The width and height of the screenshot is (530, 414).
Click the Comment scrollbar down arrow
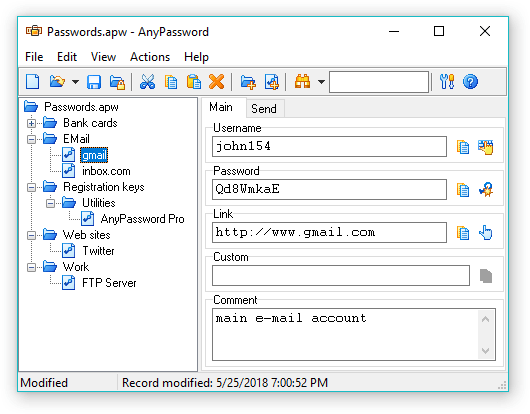(x=485, y=350)
